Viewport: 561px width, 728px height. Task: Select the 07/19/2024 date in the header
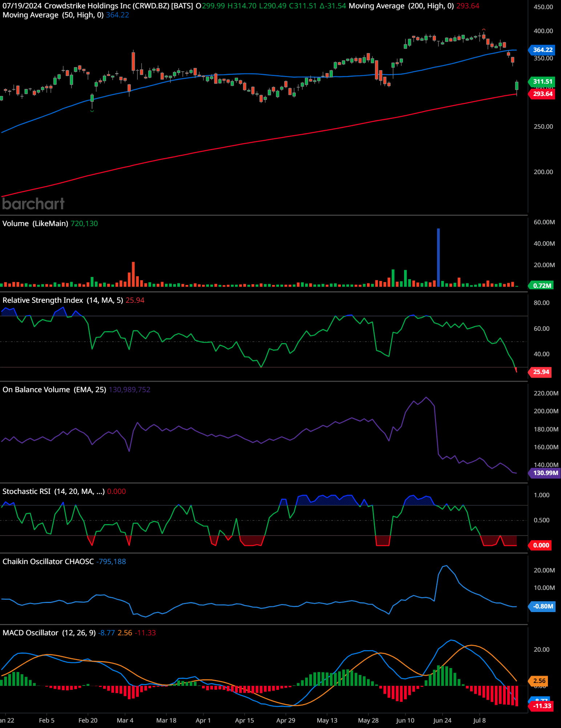(22, 6)
